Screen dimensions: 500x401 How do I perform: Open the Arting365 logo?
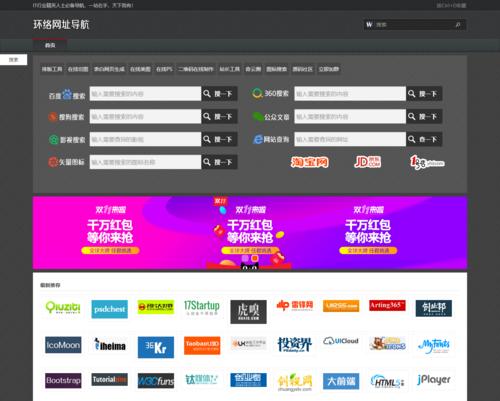[x=387, y=305]
